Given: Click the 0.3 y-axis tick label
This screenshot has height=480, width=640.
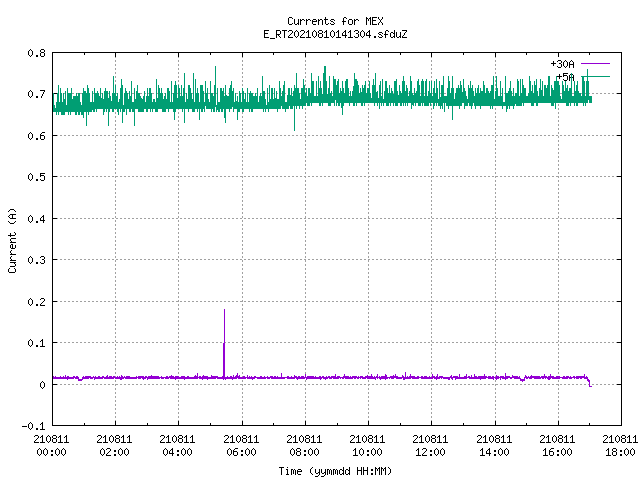Looking at the screenshot, I should coord(36,260).
